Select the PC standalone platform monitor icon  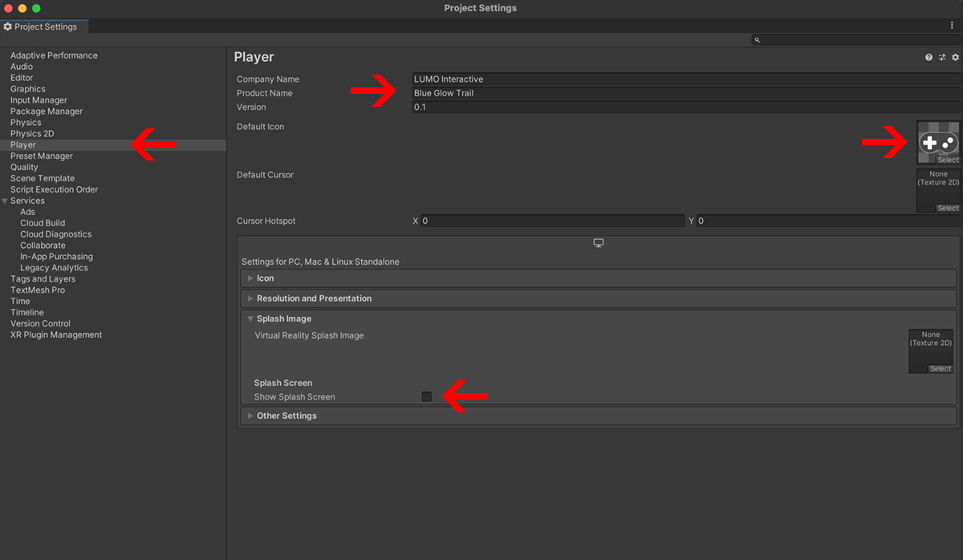pyautogui.click(x=598, y=244)
